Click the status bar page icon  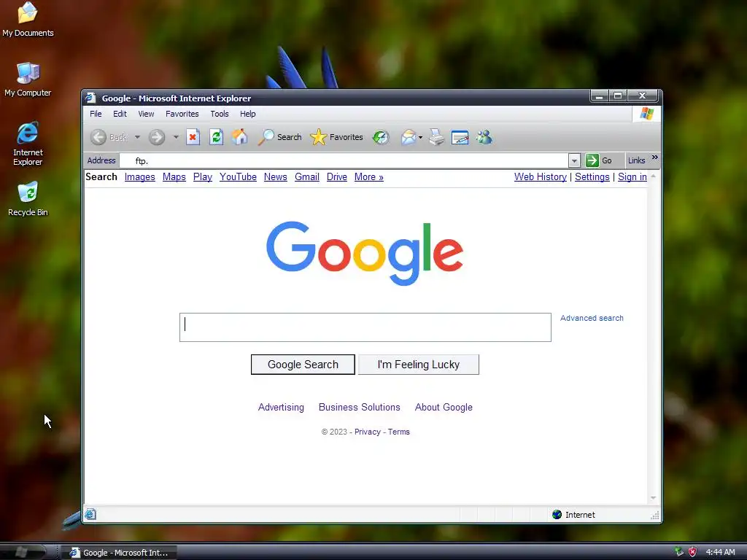coord(90,514)
